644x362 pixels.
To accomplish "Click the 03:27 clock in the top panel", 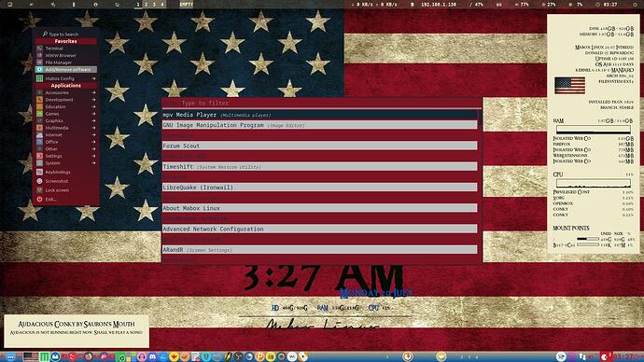I will 608,5.
